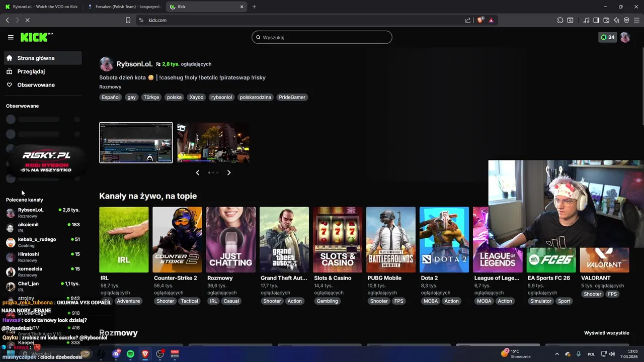644x362 pixels.
Task: Open the first featured stream thumbnail
Action: pos(136,143)
